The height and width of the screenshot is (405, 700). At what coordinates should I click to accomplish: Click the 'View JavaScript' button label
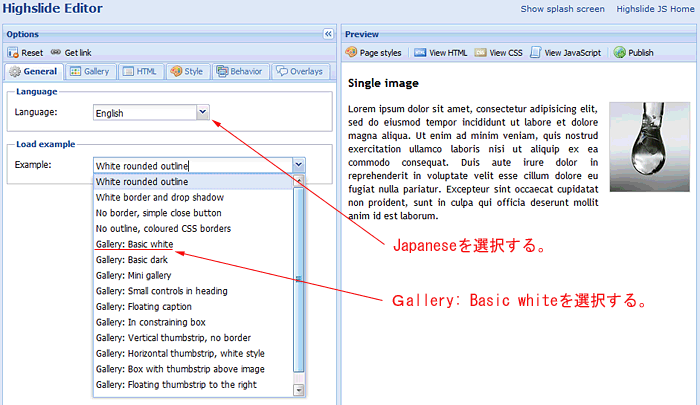tap(573, 53)
